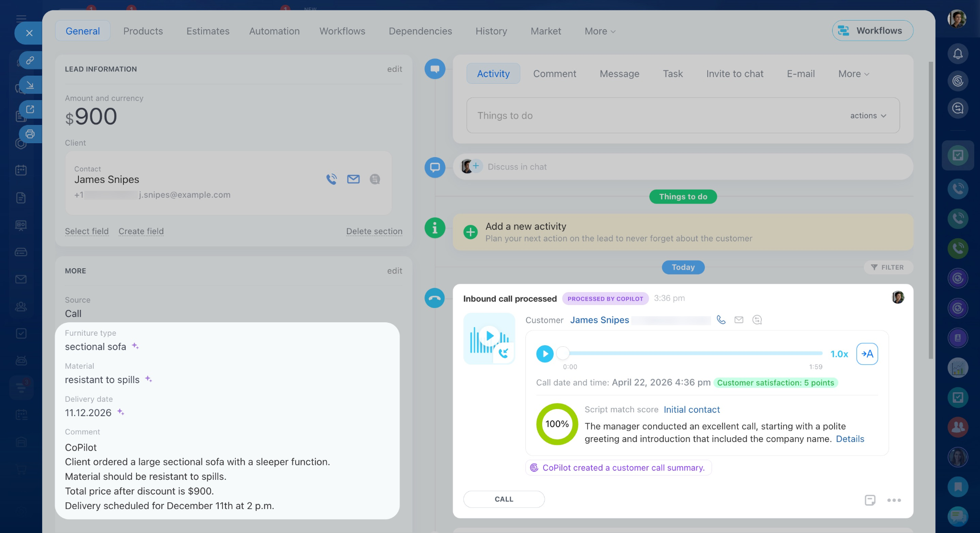Open chat search icon in right sidebar
Image resolution: width=980 pixels, height=533 pixels.
[958, 108]
